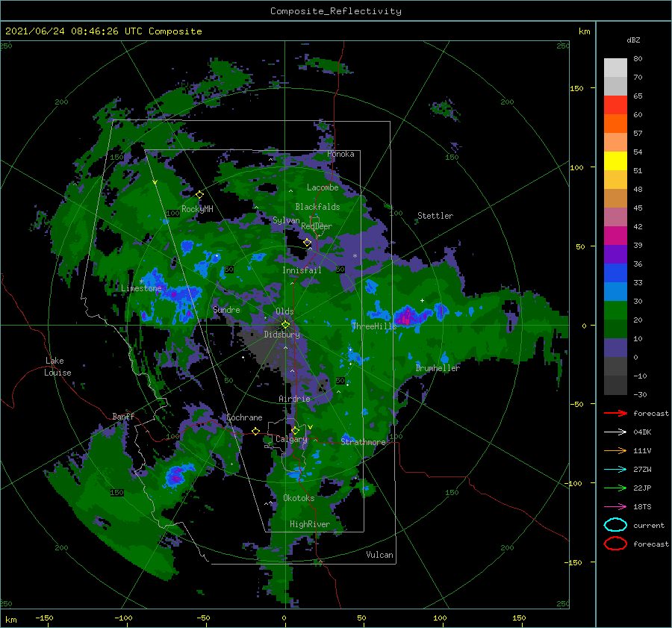This screenshot has width=672, height=628.
Task: Click the Calgary city label
Action: click(x=291, y=439)
